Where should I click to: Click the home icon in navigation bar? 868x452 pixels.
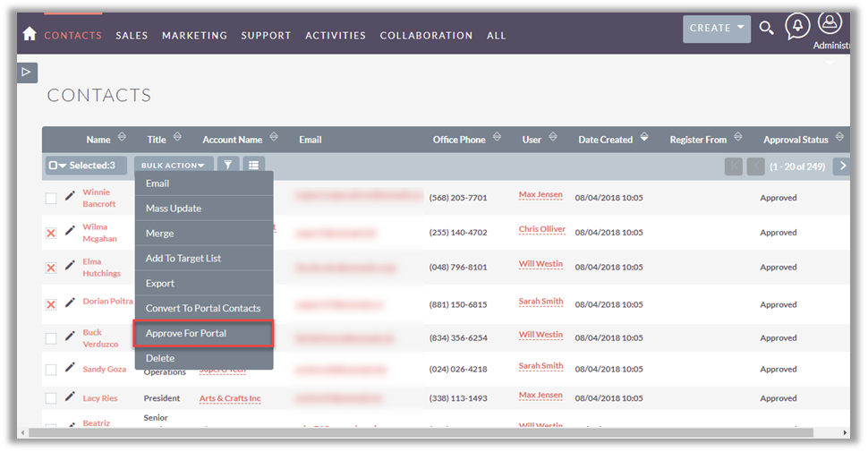[30, 34]
